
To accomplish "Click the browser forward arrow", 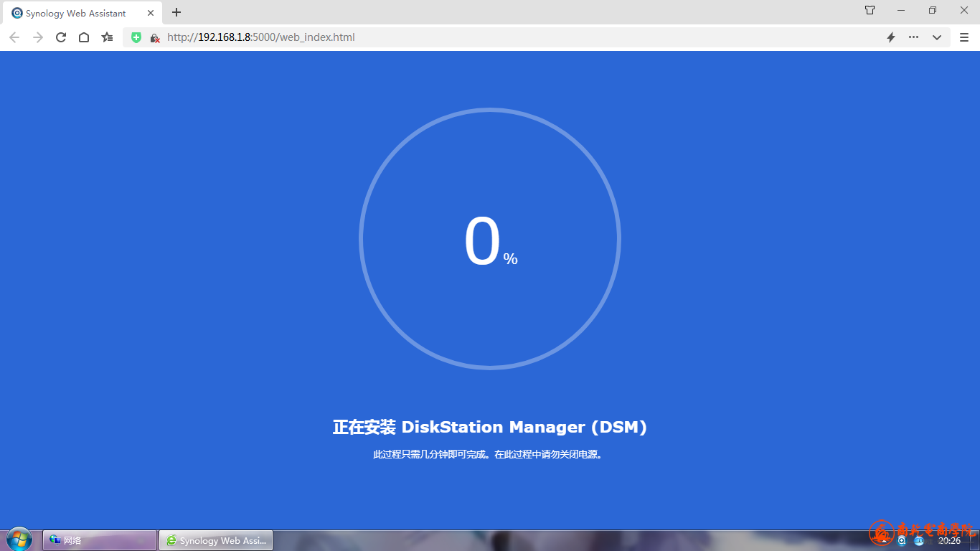I will click(x=38, y=37).
